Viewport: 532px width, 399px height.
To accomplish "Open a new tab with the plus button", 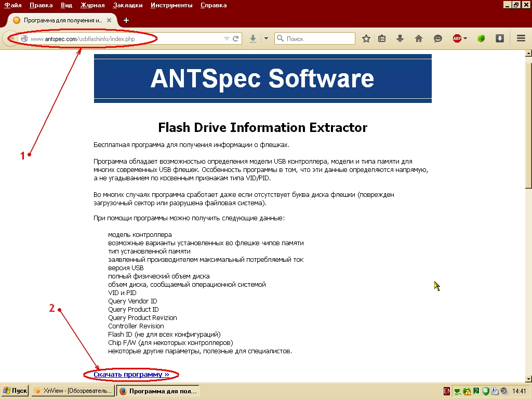I will pos(126,20).
